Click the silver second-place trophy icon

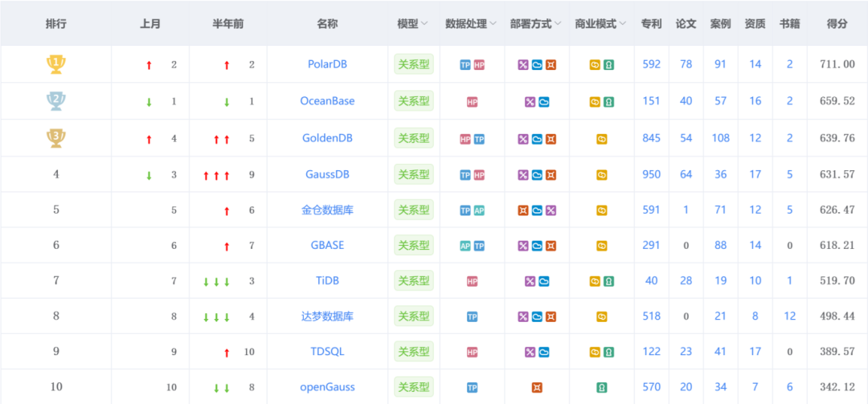tap(56, 101)
